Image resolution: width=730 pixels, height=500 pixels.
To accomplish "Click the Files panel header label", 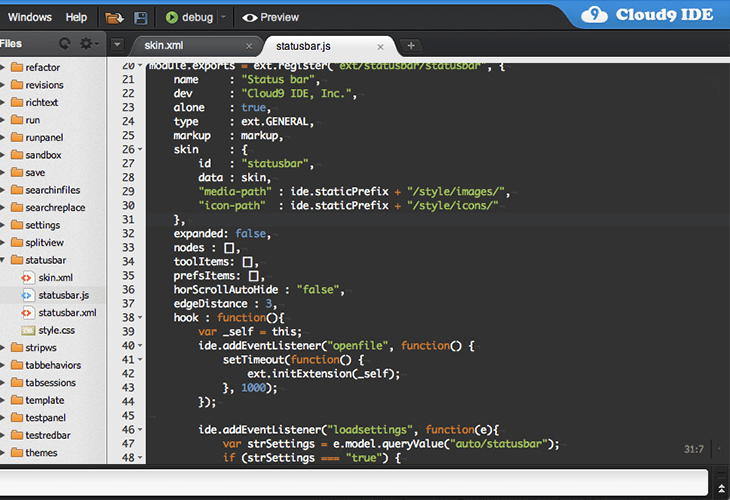I will coord(11,44).
